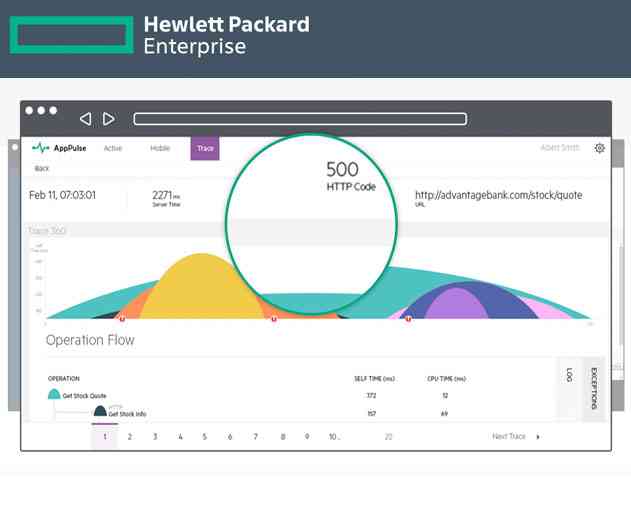Viewport: 631px width, 522px height.
Task: Select the Get Stock Quote row label
Action: pos(85,396)
